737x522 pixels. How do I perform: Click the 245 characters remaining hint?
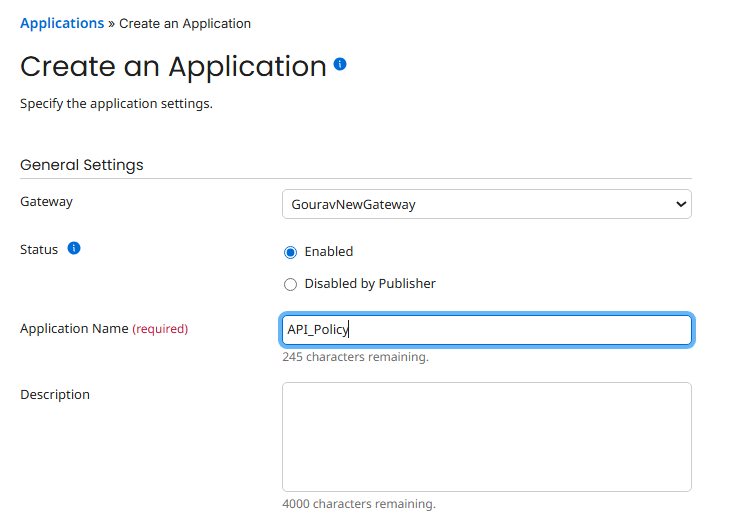(355, 357)
